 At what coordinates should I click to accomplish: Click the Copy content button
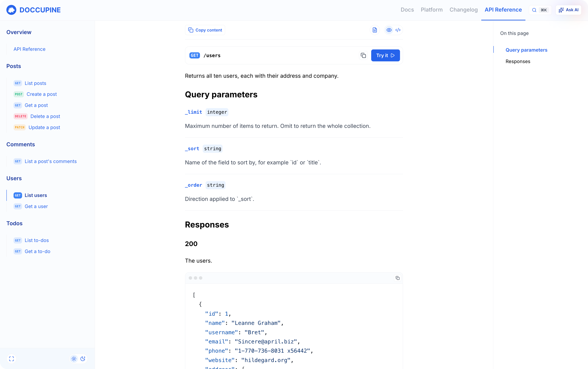pos(205,30)
